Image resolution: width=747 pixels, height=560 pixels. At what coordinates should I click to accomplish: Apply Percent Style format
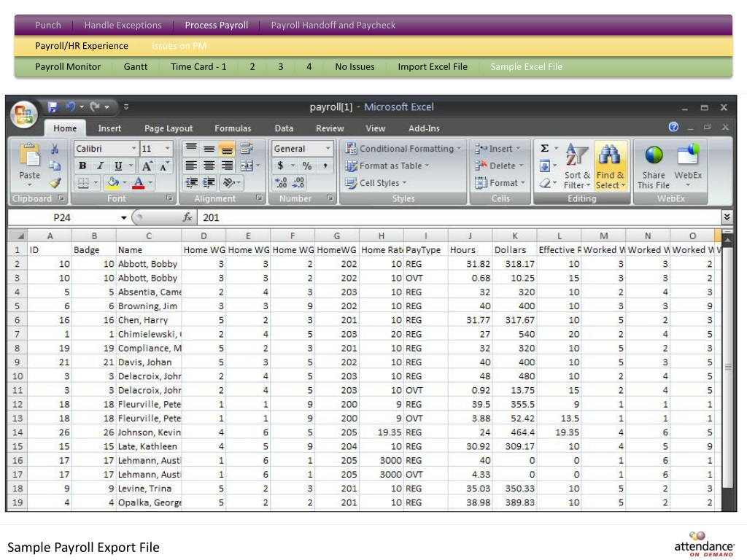coord(307,166)
